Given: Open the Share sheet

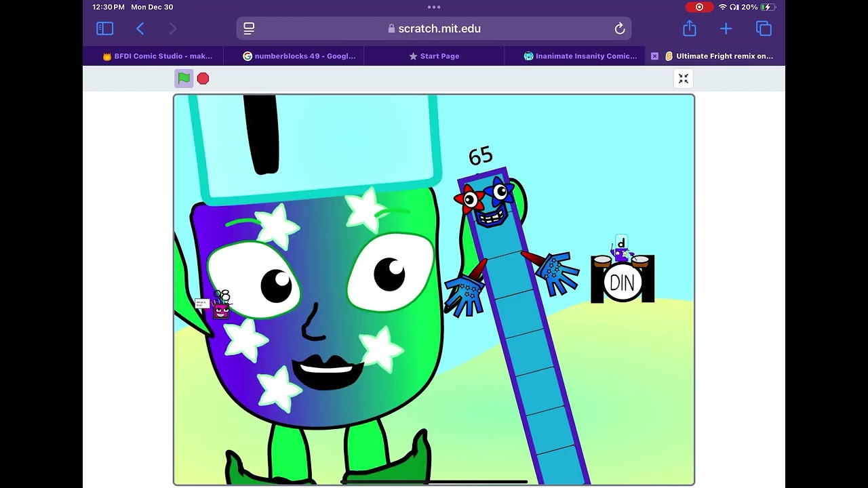Looking at the screenshot, I should (x=690, y=28).
